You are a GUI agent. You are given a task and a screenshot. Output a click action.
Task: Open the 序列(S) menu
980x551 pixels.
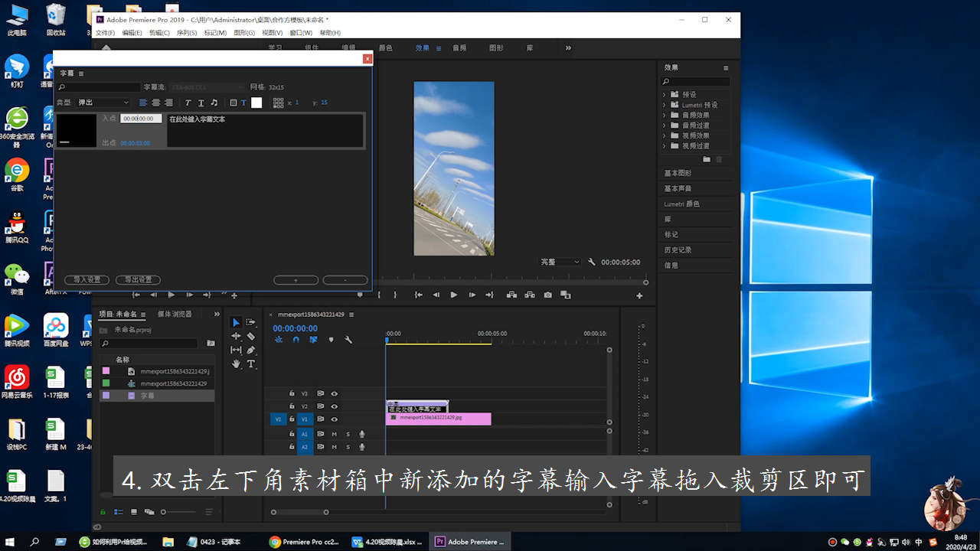pyautogui.click(x=187, y=33)
